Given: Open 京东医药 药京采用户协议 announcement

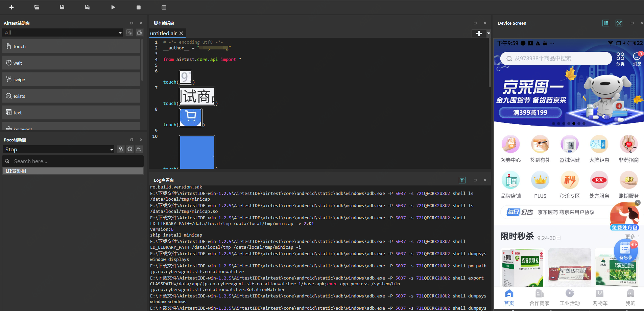Looking at the screenshot, I should coord(566,212).
